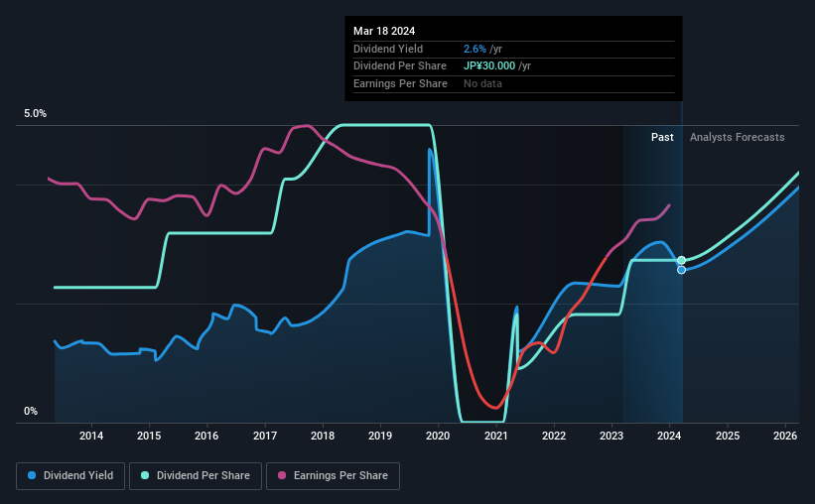Click the 2019 x-axis label
Image resolution: width=815 pixels, height=504 pixels.
(x=380, y=436)
